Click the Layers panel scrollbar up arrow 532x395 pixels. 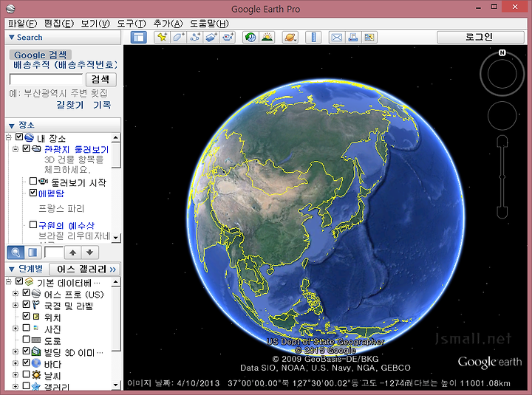[x=116, y=282]
